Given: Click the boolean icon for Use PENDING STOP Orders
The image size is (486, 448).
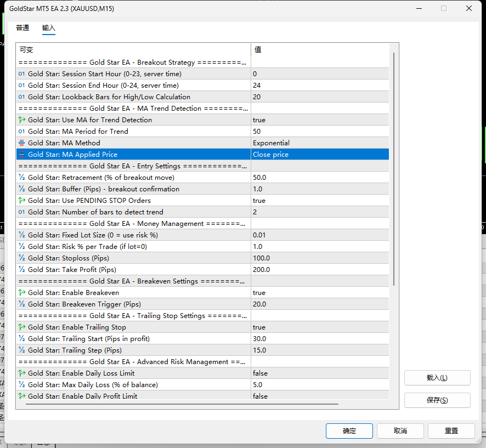Looking at the screenshot, I should pos(22,201).
